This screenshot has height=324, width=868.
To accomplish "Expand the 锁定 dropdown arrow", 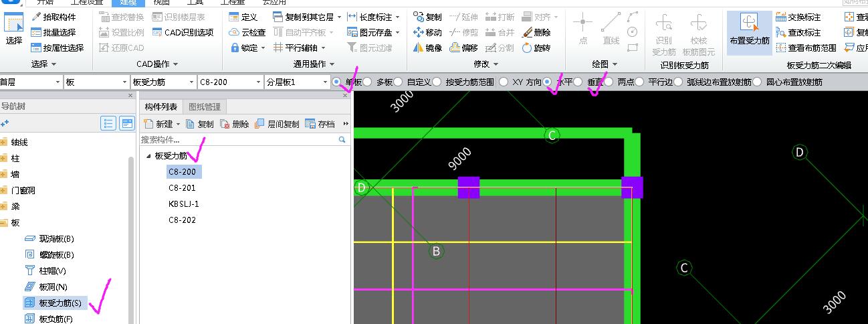I will coord(263,48).
